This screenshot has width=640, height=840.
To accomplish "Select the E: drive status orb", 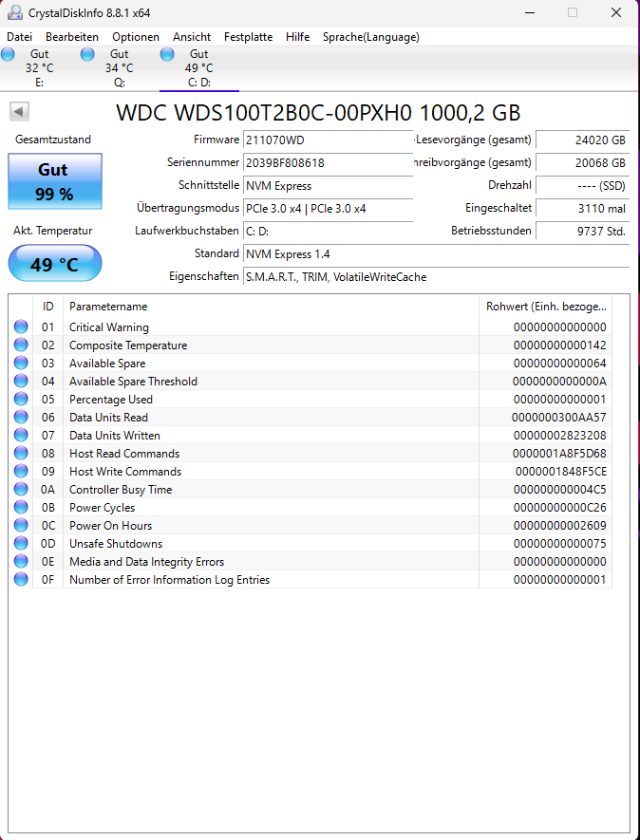I will [x=8, y=54].
